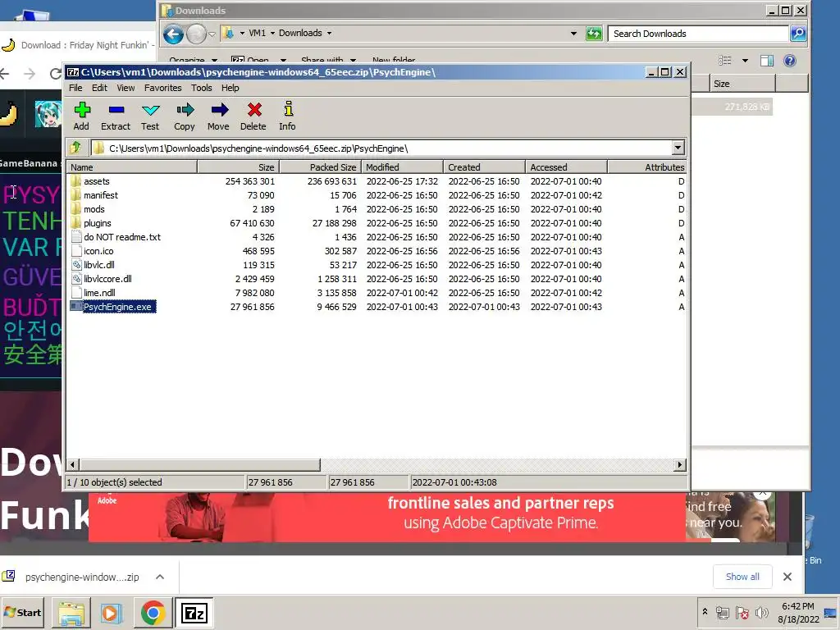Go up one folder level in 7-Zip

[x=75, y=148]
